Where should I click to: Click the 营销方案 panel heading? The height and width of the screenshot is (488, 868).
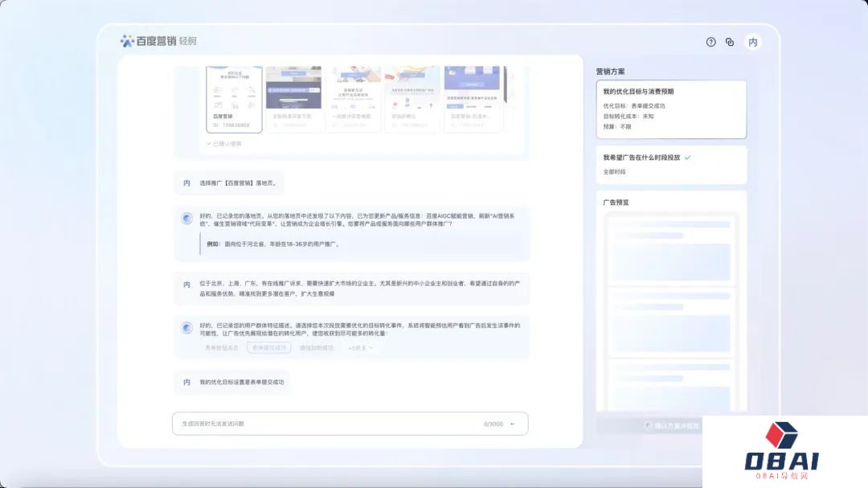pos(611,72)
